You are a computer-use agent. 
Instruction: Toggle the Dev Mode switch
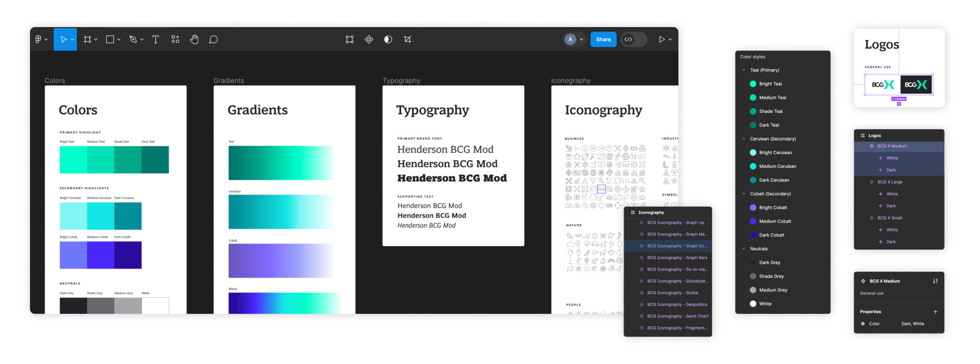coord(634,39)
